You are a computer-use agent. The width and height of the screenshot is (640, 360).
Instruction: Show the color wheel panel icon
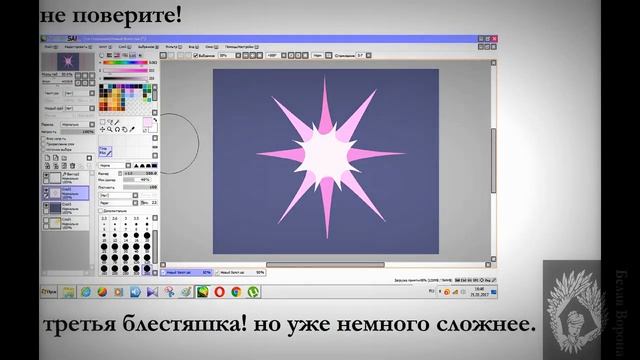pos(102,55)
